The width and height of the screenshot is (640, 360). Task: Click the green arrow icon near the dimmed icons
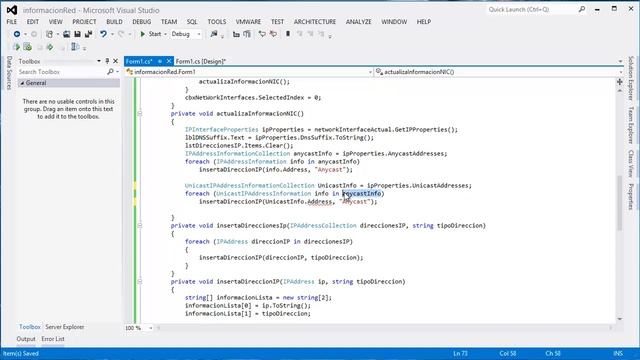pyautogui.click(x=50, y=47)
